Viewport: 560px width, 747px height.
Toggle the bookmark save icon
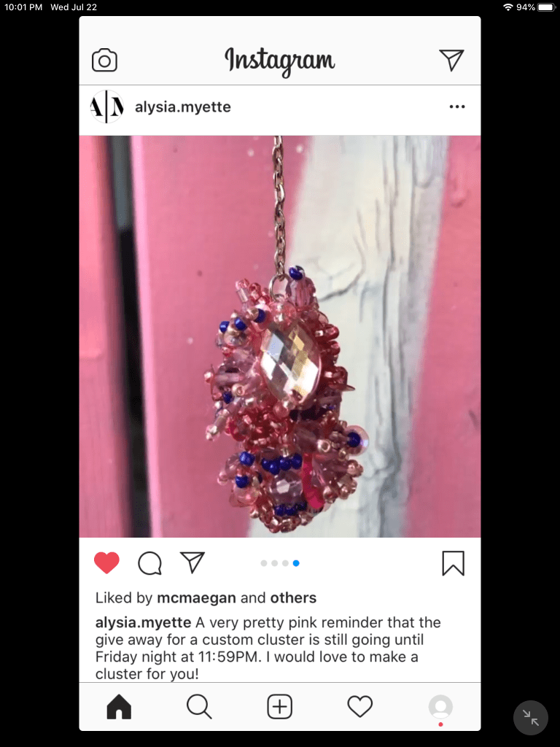point(453,563)
